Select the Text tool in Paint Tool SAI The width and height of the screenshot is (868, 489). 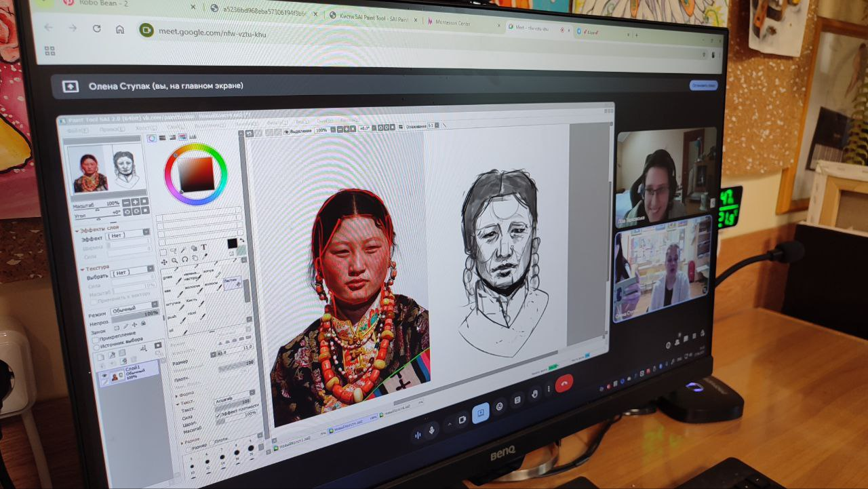coord(203,248)
